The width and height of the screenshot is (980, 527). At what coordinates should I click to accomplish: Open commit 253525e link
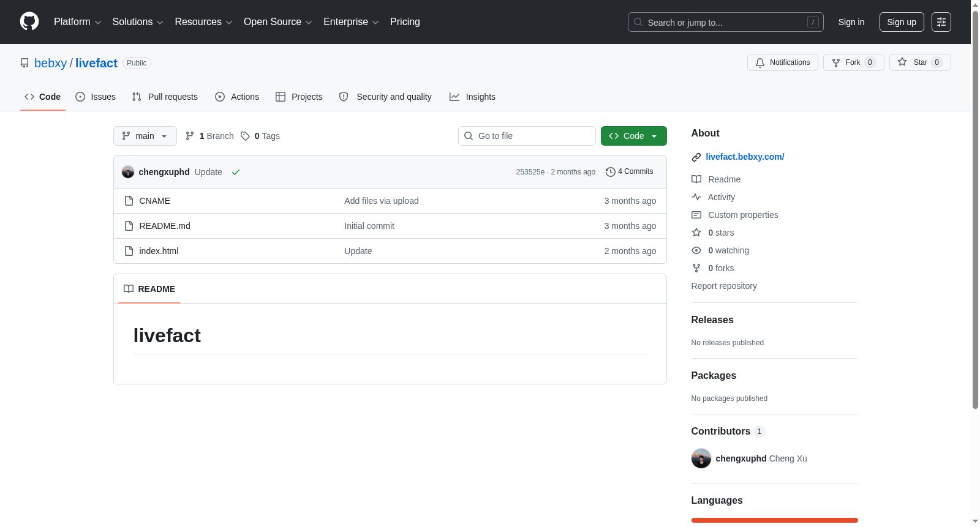coord(530,172)
